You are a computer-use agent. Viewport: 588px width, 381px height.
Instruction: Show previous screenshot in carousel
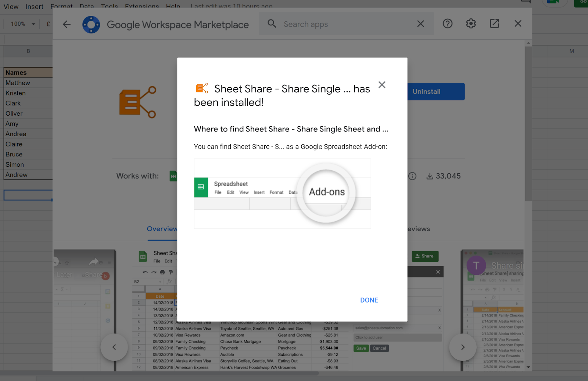pos(114,347)
